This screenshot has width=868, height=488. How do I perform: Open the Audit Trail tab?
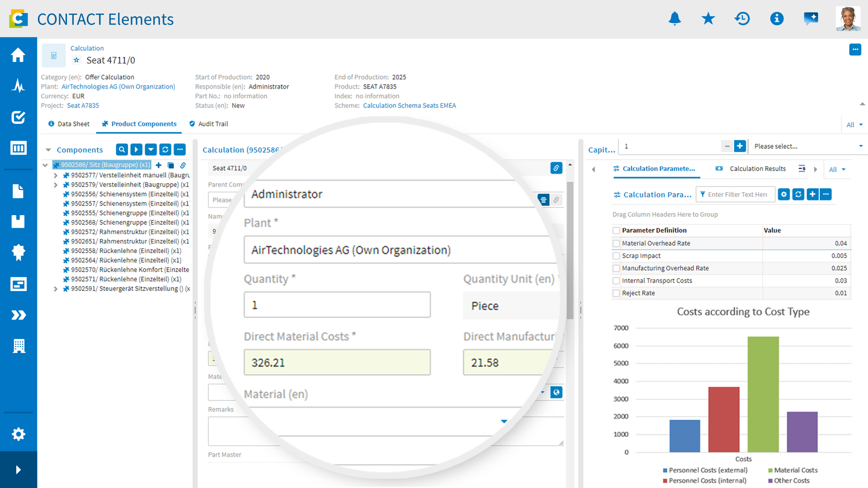pyautogui.click(x=208, y=124)
